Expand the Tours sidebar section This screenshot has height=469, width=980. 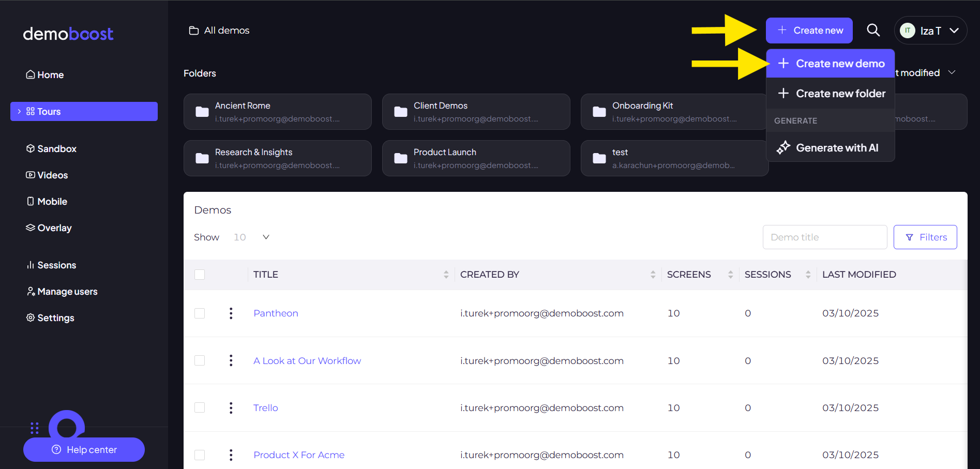20,112
